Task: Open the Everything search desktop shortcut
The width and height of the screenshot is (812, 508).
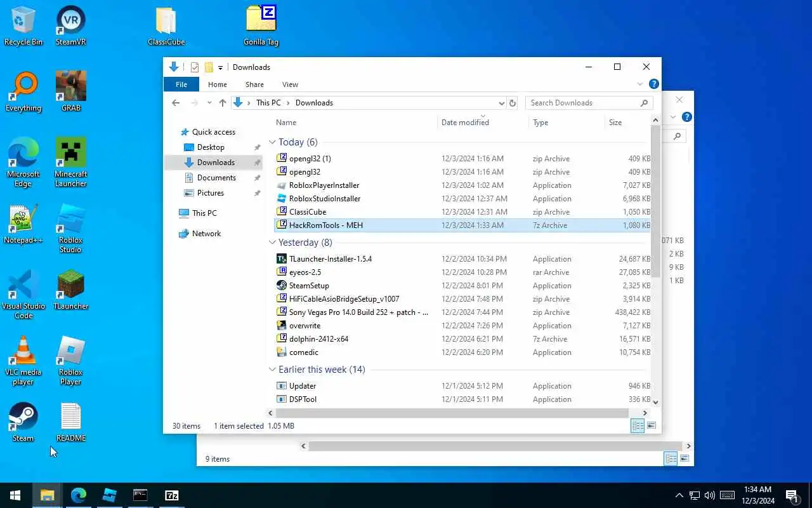Action: click(x=23, y=92)
